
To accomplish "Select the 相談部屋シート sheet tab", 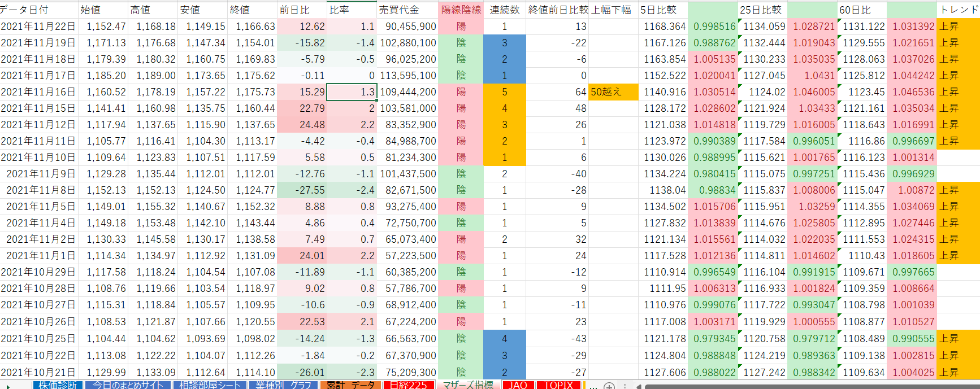I will coord(210,385).
